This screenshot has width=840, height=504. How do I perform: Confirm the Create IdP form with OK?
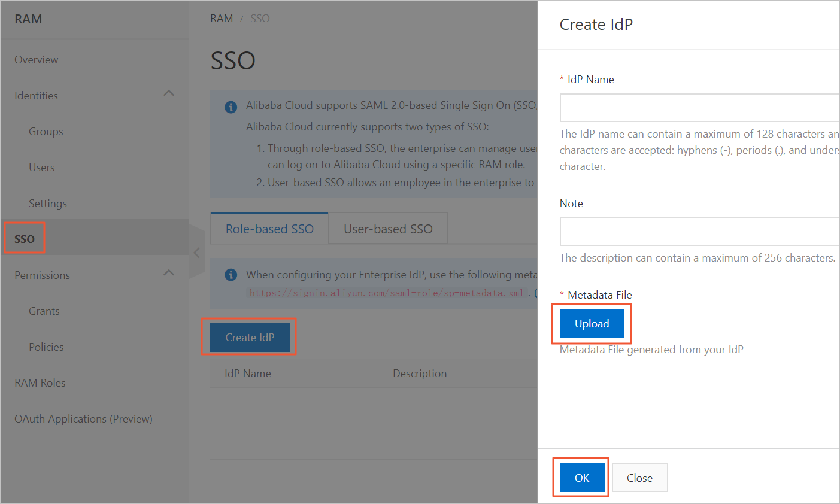point(582,478)
